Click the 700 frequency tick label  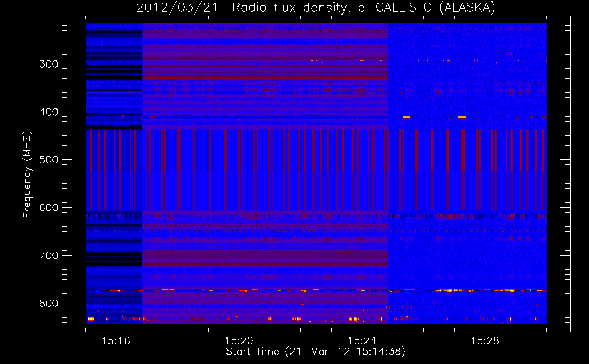coord(49,256)
